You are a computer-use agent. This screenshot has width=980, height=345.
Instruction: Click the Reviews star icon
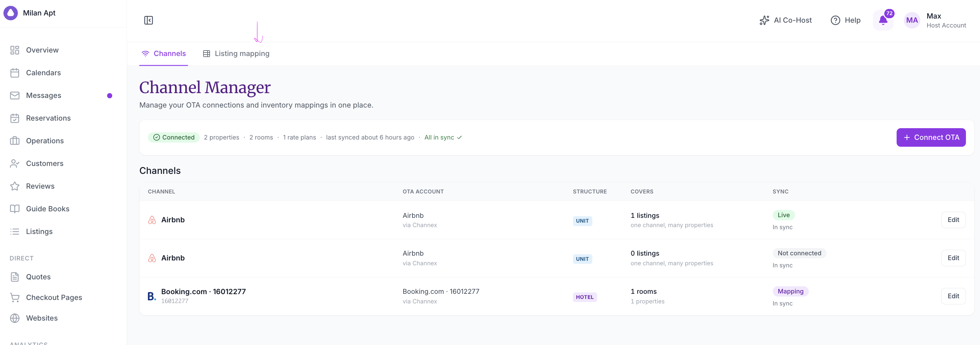point(15,186)
